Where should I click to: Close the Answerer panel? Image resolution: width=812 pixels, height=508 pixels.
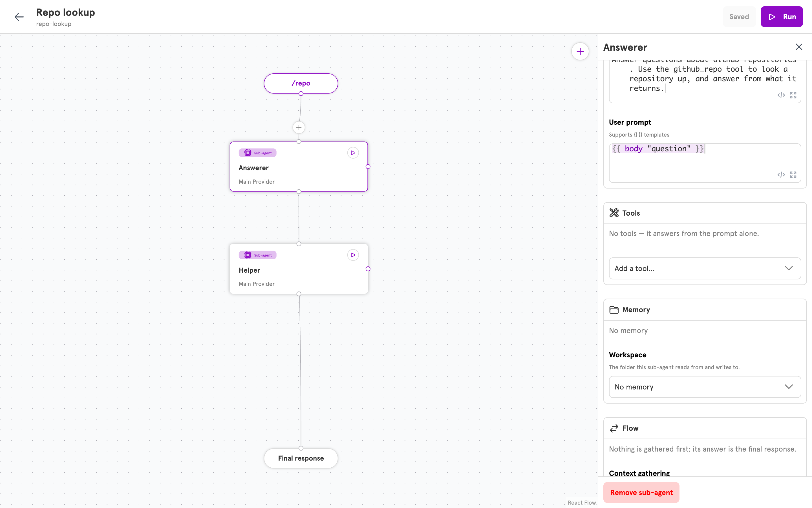[799, 47]
